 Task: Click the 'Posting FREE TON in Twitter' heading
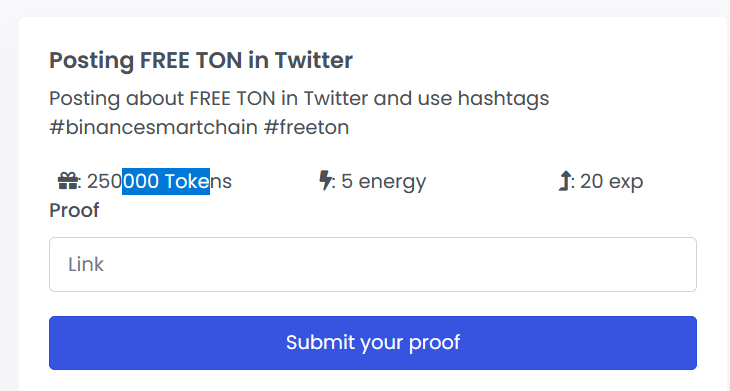pos(201,61)
